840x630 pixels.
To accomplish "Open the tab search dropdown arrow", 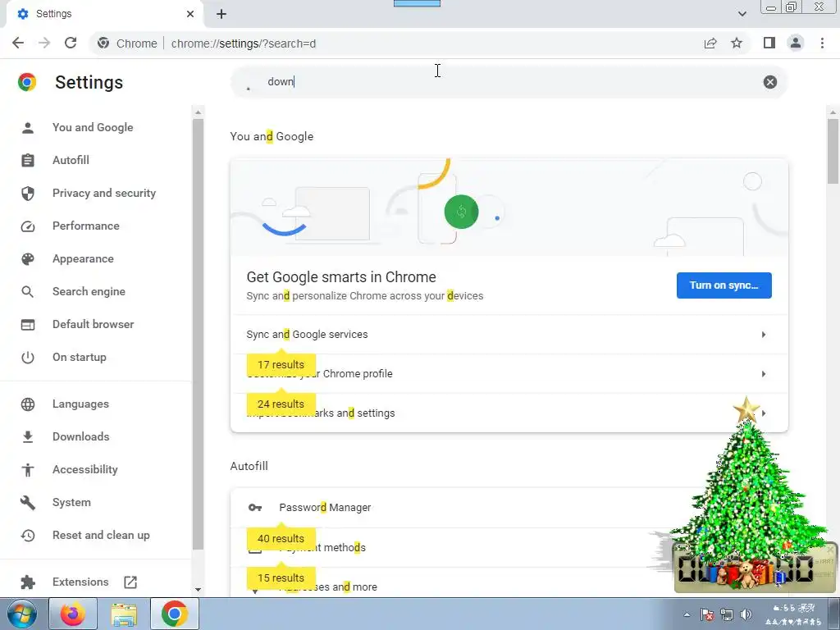I will (x=742, y=14).
